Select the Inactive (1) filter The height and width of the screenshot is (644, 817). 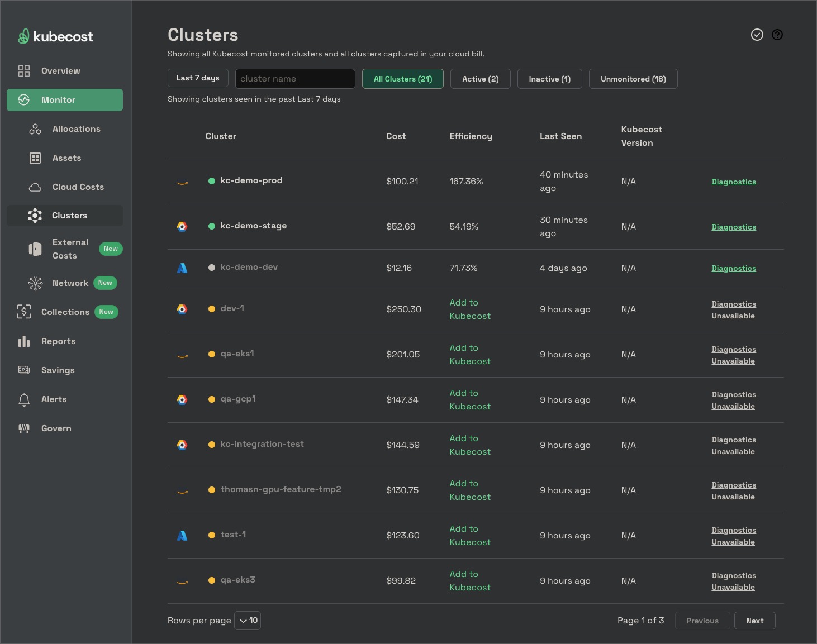click(550, 79)
